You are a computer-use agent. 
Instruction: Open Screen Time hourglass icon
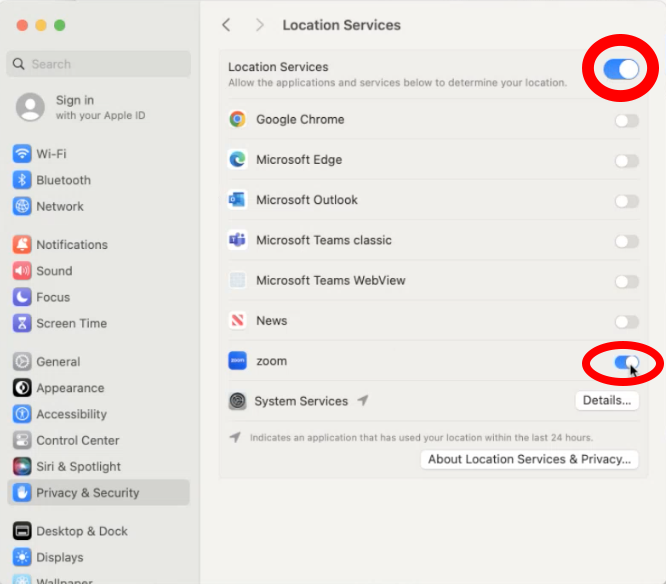22,323
